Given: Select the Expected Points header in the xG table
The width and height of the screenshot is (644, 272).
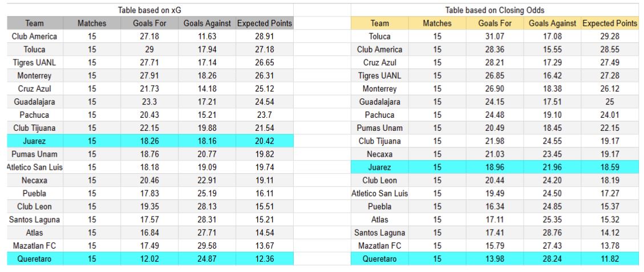Looking at the screenshot, I should click(x=264, y=23).
